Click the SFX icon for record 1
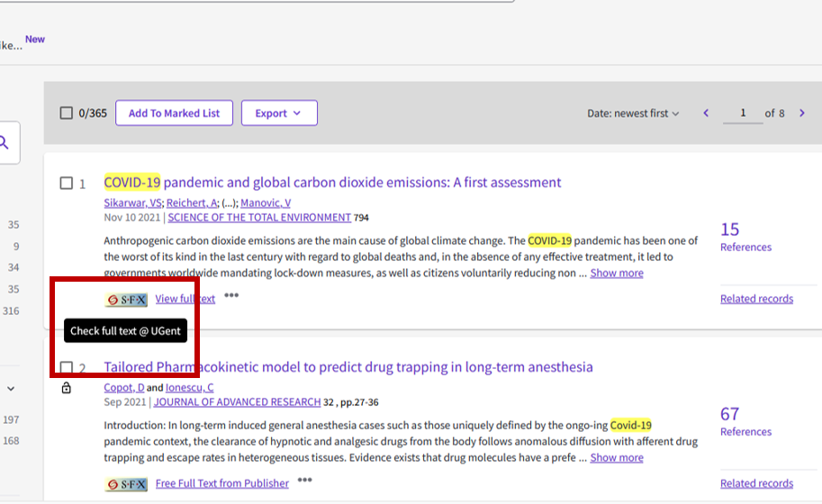822x504 pixels. (x=126, y=300)
